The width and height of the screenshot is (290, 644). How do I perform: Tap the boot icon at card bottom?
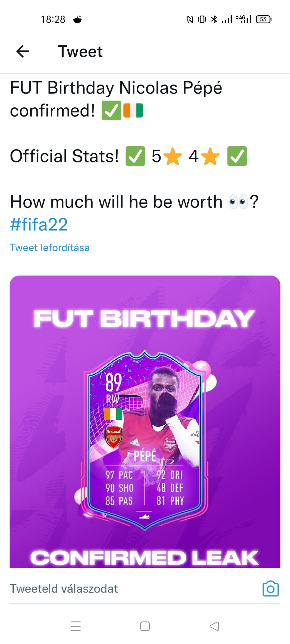(x=144, y=517)
